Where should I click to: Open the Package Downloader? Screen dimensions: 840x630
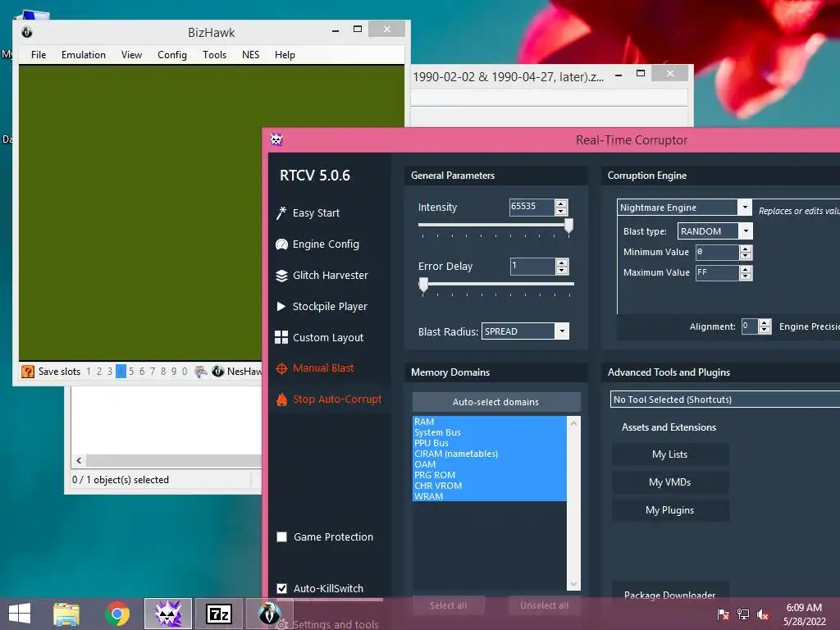670,595
